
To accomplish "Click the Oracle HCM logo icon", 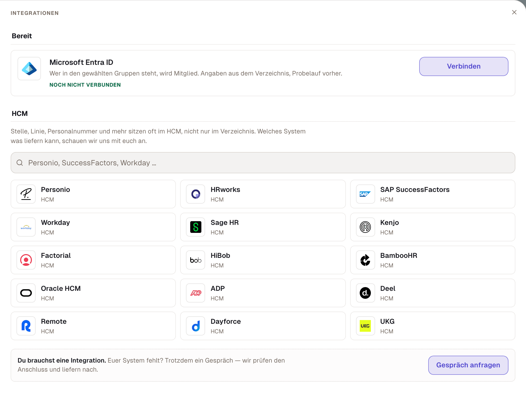I will (26, 293).
